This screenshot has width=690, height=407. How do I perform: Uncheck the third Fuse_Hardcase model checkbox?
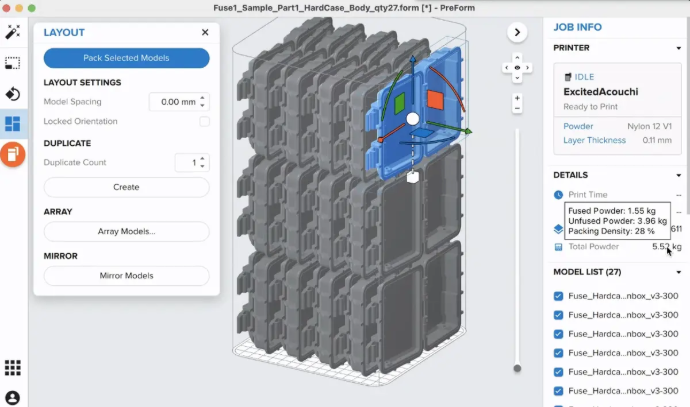[558, 333]
